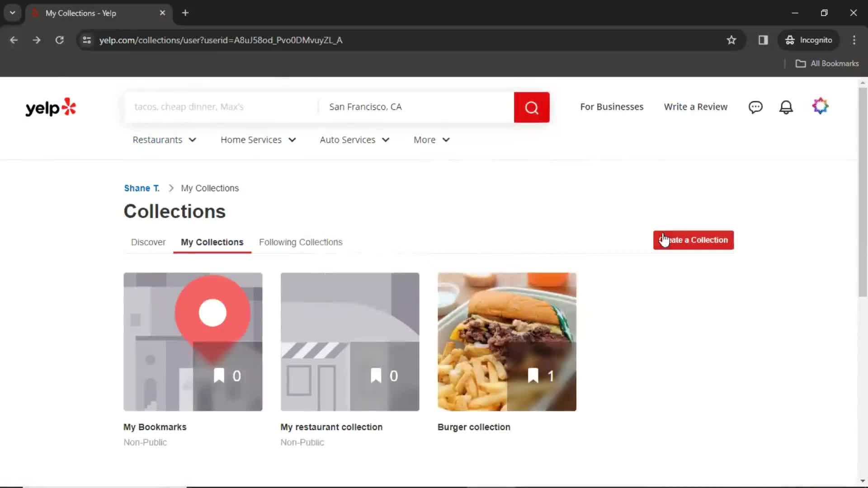Click the browser bookmark star icon
Image resolution: width=868 pixels, height=488 pixels.
tap(731, 39)
